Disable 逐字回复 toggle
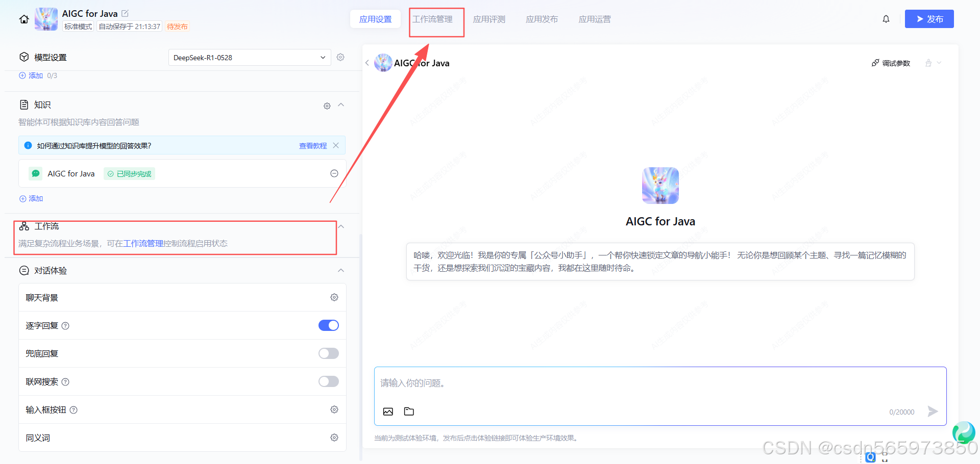The width and height of the screenshot is (980, 464). point(328,325)
